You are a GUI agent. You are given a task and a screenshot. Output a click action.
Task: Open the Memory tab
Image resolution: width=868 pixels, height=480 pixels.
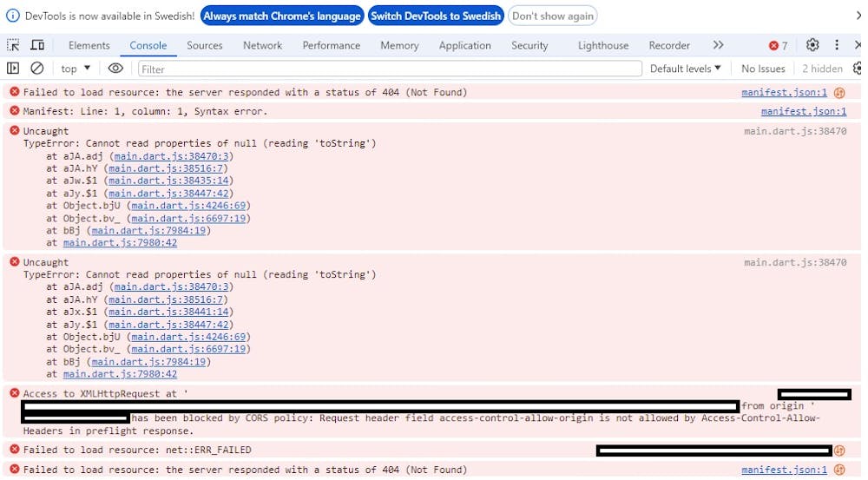[x=399, y=45]
